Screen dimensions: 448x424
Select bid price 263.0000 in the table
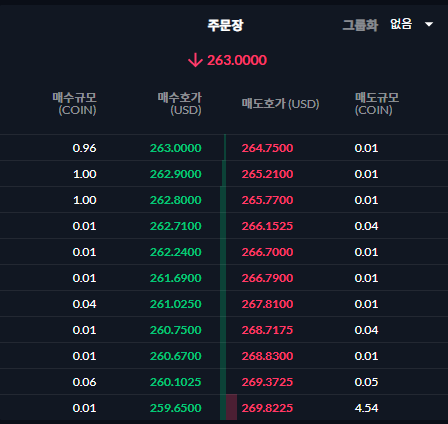point(176,148)
